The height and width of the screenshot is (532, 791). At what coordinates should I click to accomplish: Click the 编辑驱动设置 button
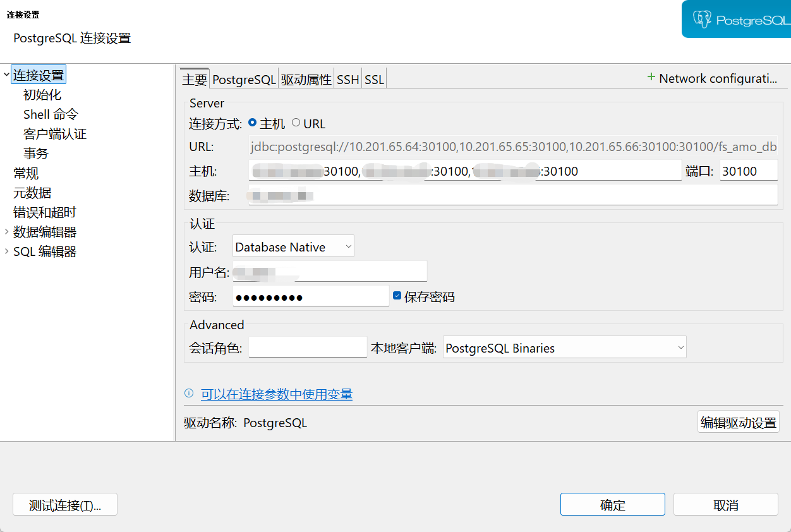tap(738, 422)
